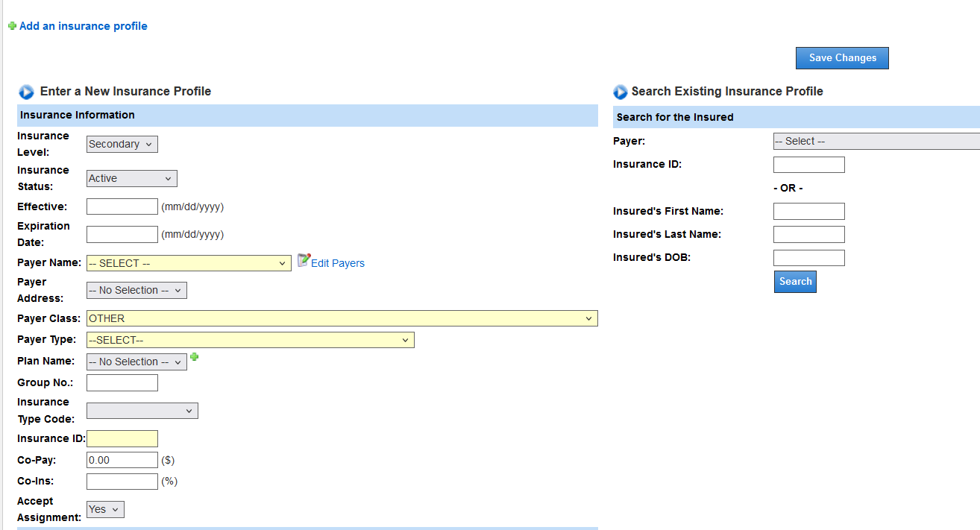Screen dimensions: 980x530
Task: Expand the Payer Name select list
Action: tap(189, 264)
